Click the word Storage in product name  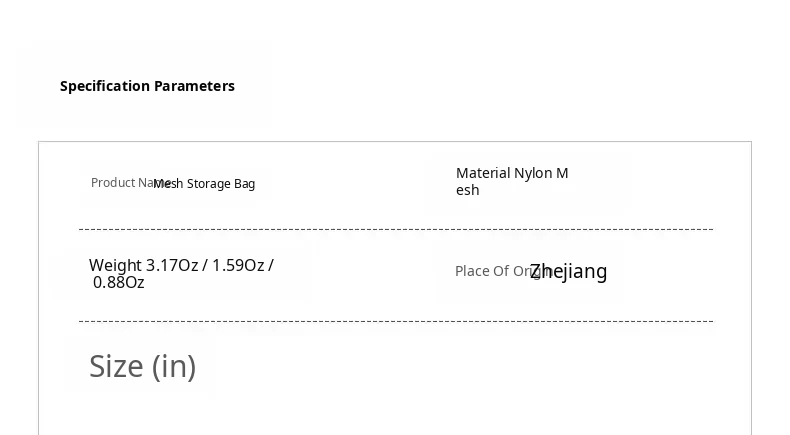pos(208,184)
